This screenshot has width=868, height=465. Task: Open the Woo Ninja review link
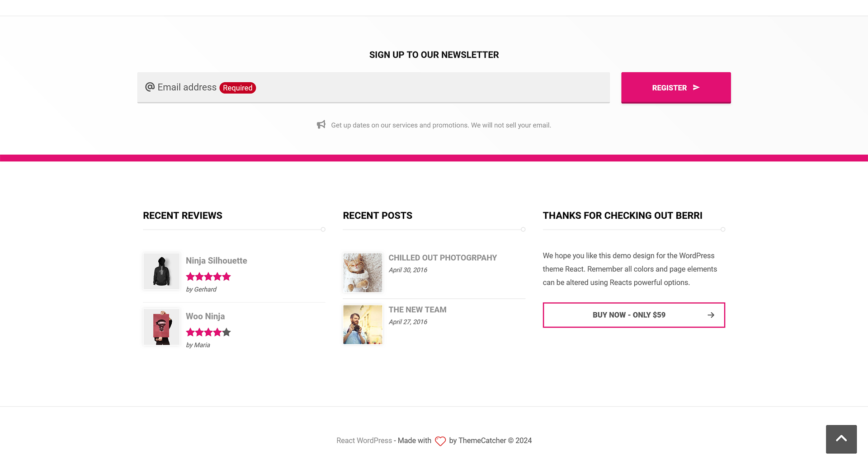[205, 316]
